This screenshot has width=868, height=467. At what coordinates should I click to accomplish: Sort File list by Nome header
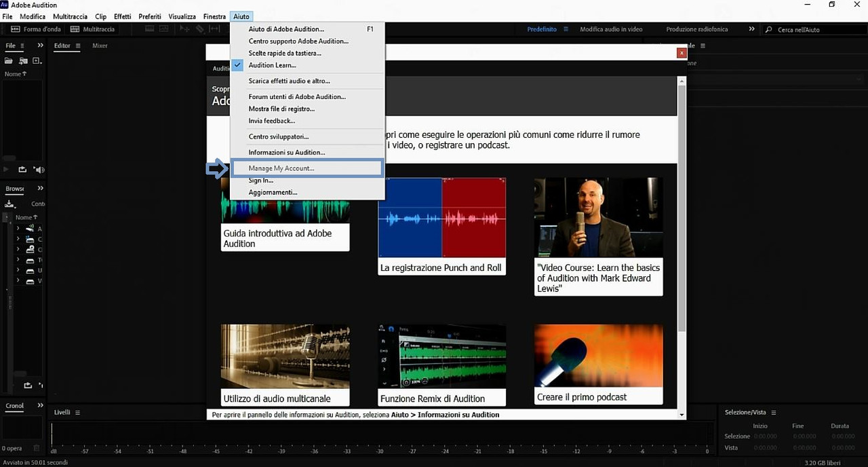[15, 74]
